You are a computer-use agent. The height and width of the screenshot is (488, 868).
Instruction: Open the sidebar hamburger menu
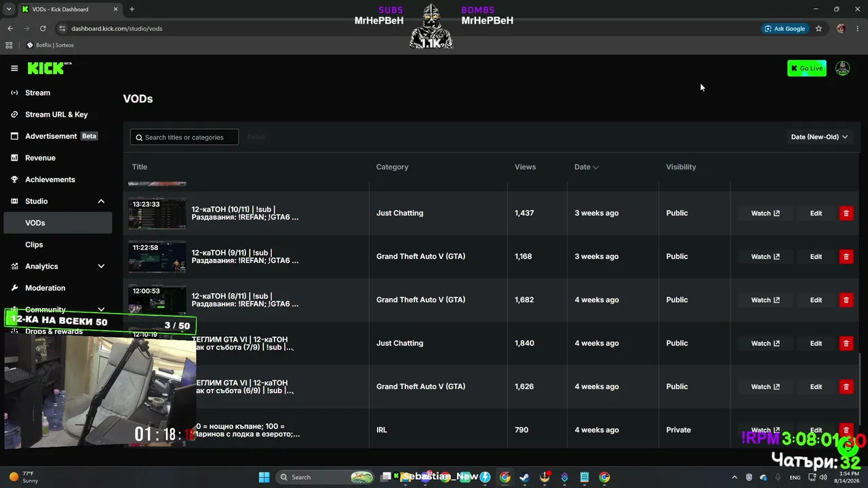[14, 68]
